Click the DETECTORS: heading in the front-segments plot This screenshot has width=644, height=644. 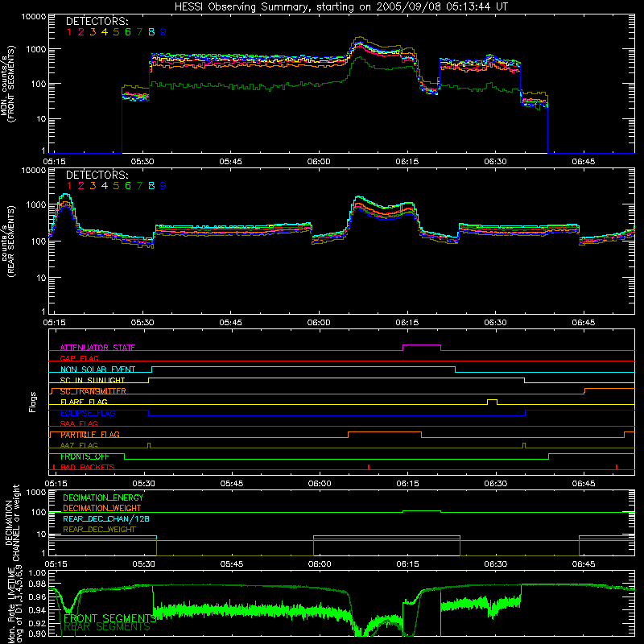97,22
